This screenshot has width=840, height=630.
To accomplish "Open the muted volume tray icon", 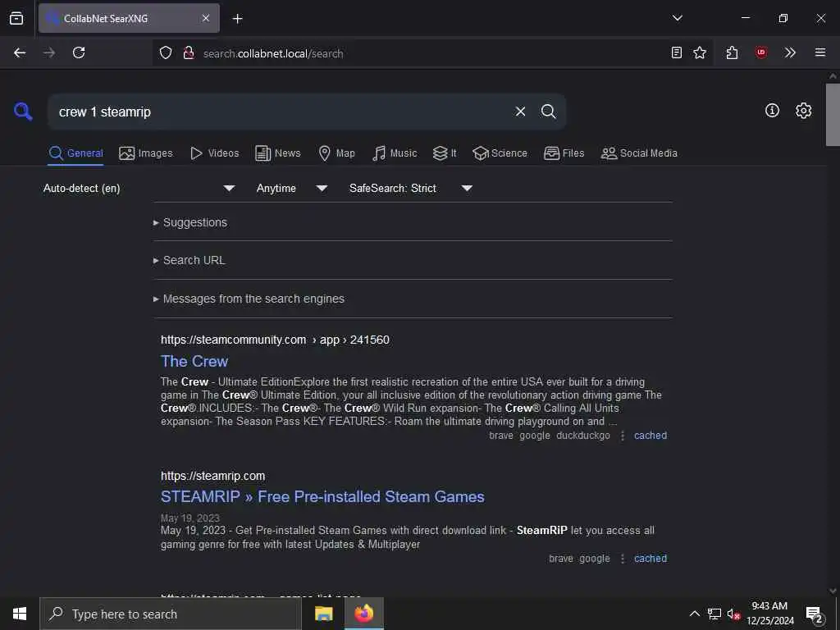I will tap(733, 614).
